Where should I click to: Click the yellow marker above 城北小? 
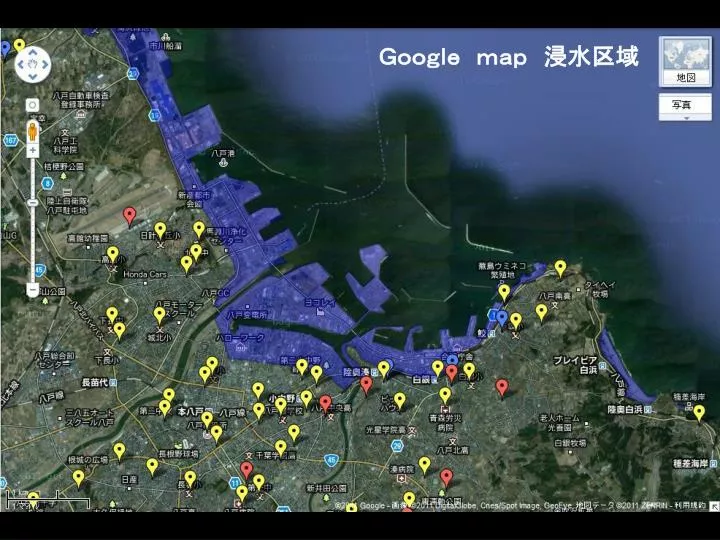pyautogui.click(x=159, y=315)
